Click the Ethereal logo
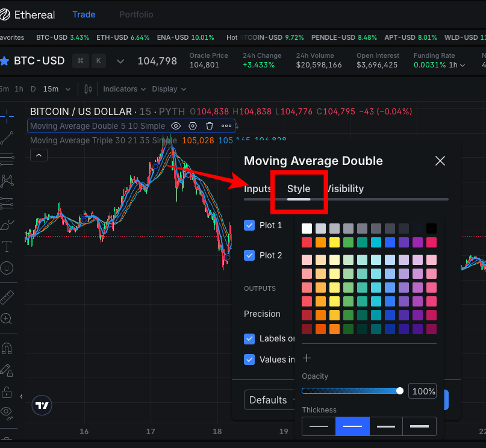This screenshot has width=486, height=448. point(27,14)
